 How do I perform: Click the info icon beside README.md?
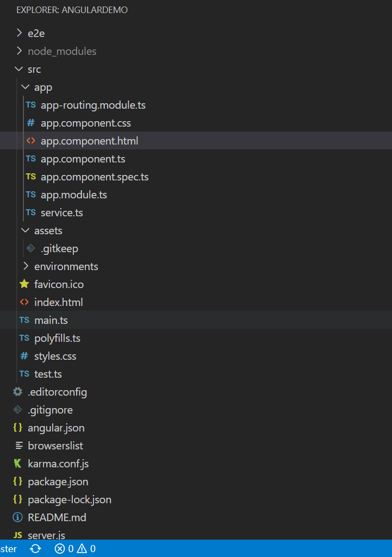(x=17, y=517)
